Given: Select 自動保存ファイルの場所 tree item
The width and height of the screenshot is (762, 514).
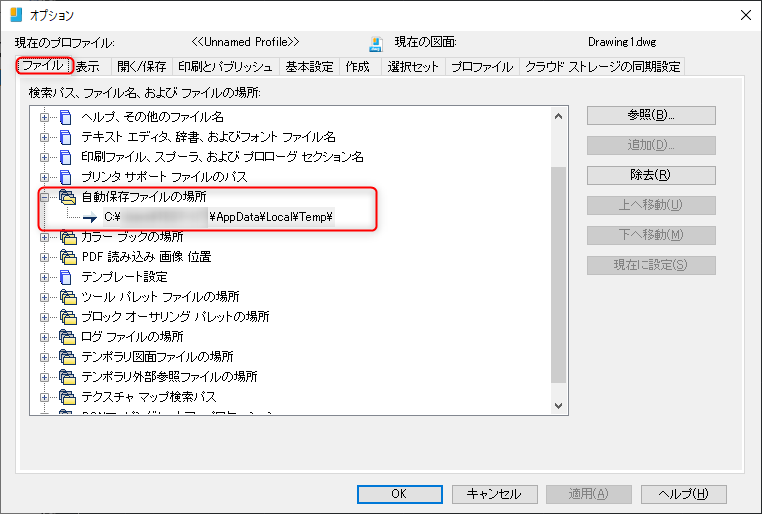Looking at the screenshot, I should [x=144, y=197].
